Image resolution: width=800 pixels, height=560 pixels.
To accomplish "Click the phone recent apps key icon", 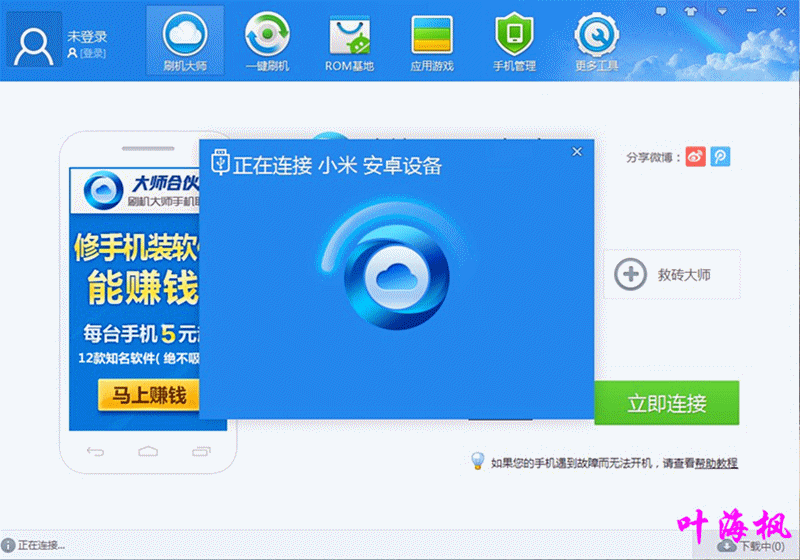I will [x=201, y=451].
